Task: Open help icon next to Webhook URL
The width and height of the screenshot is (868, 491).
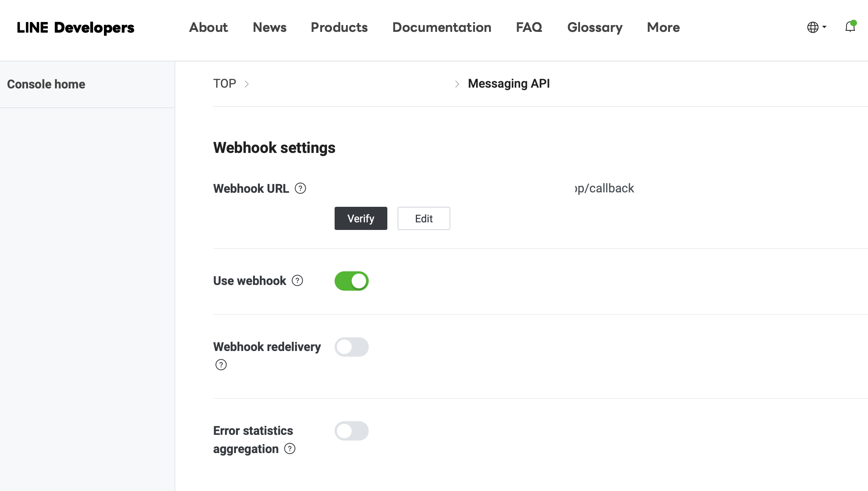Action: tap(300, 188)
